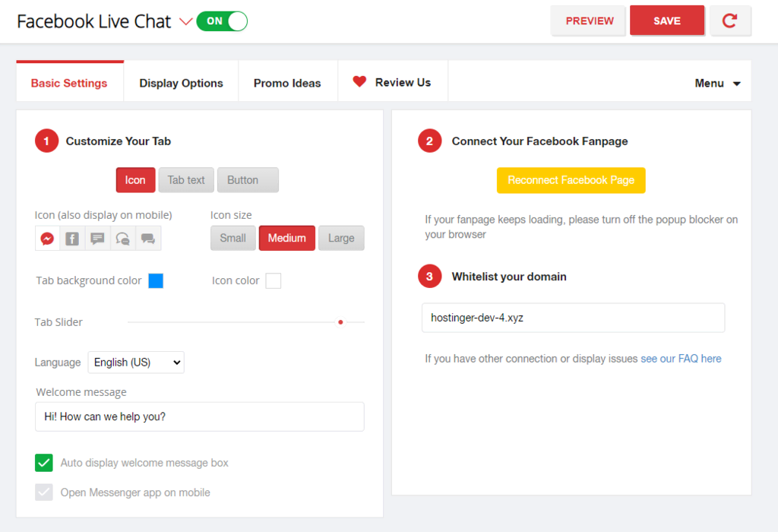Click the 'Facebook Live Chat' title text
The height and width of the screenshot is (532, 778).
[93, 21]
